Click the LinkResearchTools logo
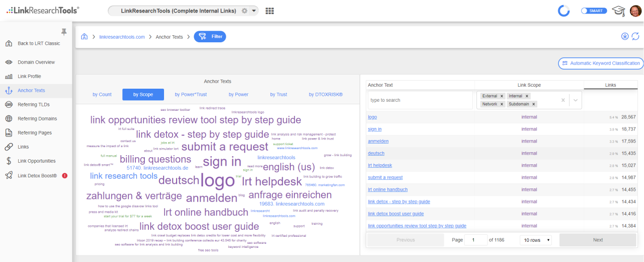The height and width of the screenshot is (262, 644). click(x=43, y=10)
